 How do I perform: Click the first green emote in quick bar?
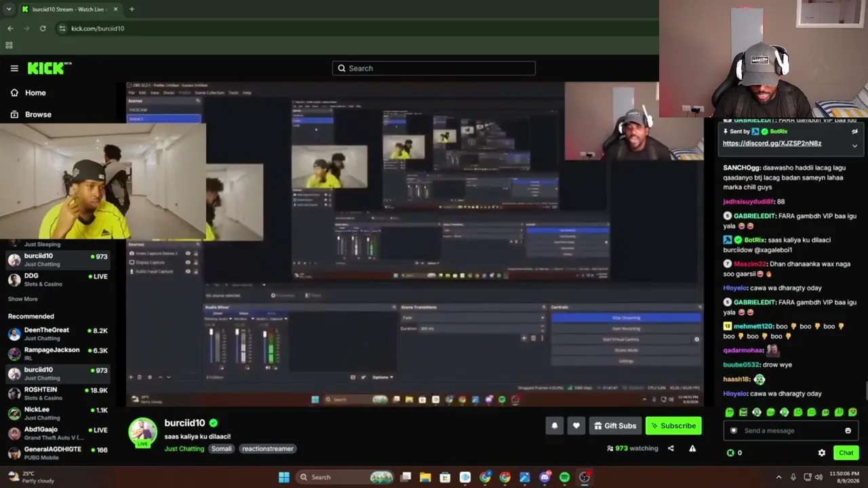[x=729, y=412]
